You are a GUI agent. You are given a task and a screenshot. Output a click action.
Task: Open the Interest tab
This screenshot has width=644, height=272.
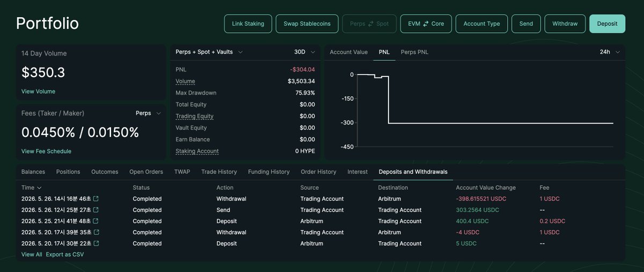[357, 172]
